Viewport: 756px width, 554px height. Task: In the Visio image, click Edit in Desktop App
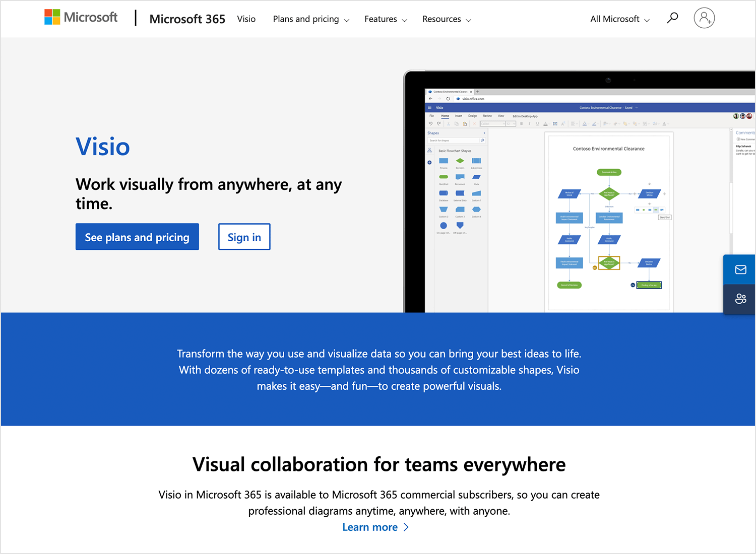(x=525, y=116)
